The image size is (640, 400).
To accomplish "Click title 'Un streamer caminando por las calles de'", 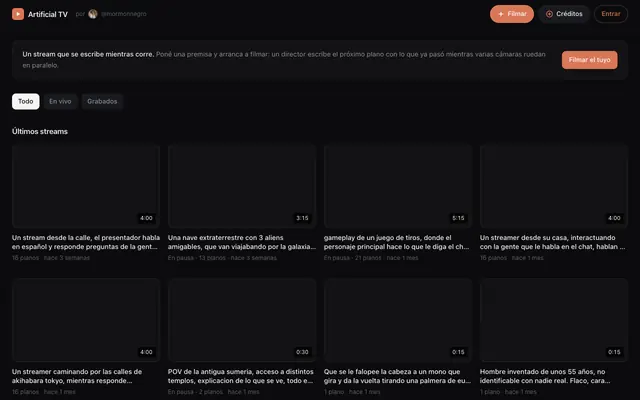I will click(77, 376).
